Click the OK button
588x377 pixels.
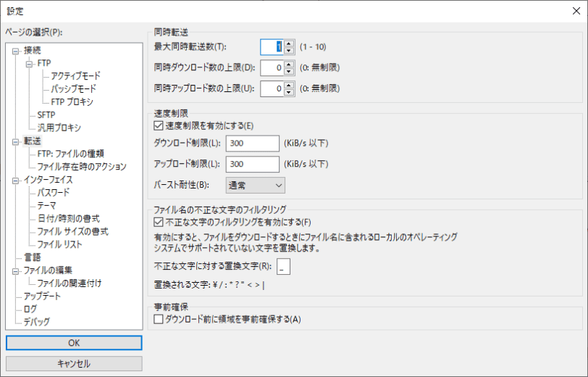coord(74,342)
